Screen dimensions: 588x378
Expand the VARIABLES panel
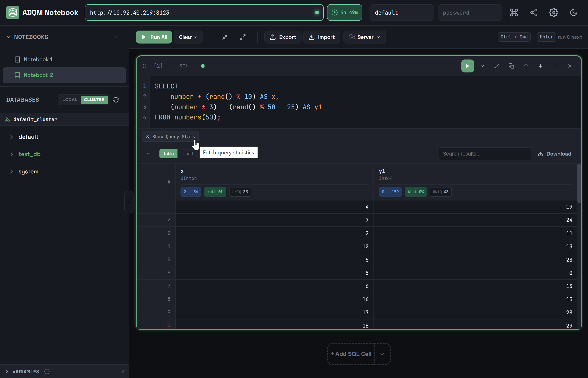[x=7, y=371]
